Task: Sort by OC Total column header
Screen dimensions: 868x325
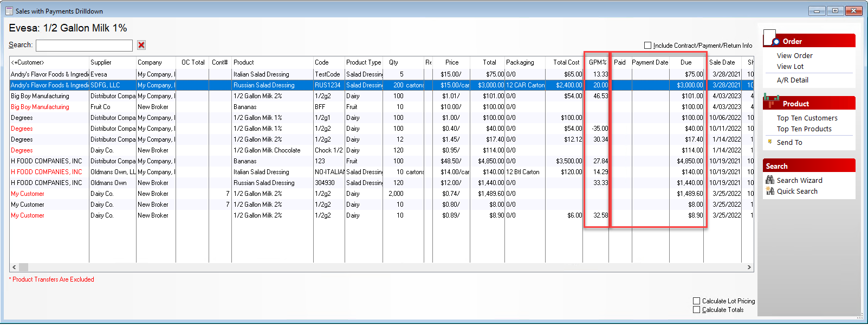Action: (x=192, y=62)
